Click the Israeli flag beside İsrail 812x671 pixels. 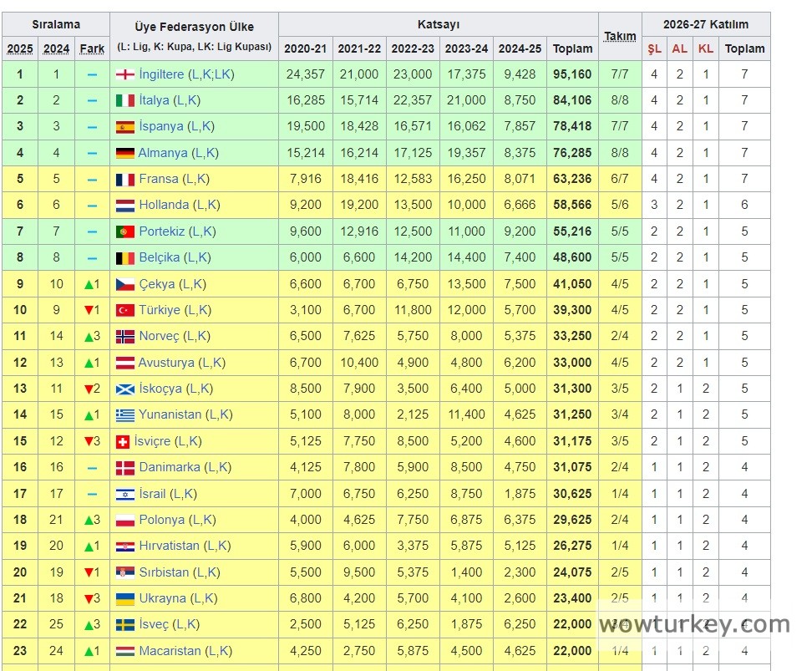124,494
